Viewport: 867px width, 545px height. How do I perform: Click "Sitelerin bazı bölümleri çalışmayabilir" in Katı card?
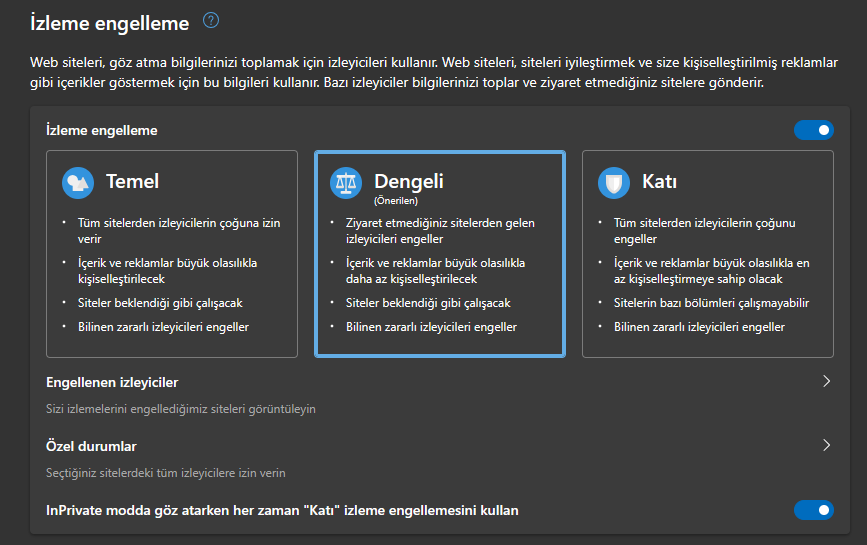[x=711, y=302]
